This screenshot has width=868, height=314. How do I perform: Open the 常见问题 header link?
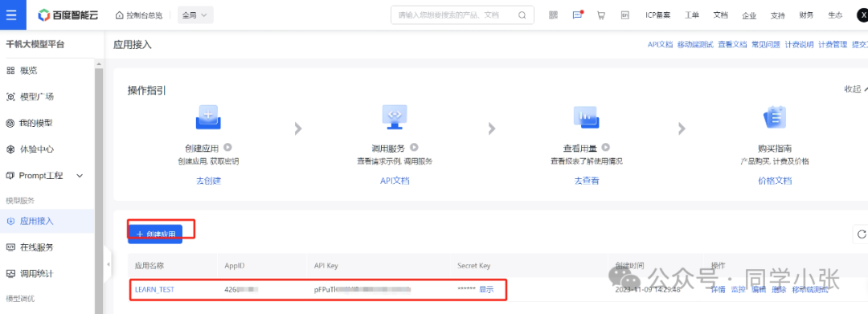click(x=766, y=45)
